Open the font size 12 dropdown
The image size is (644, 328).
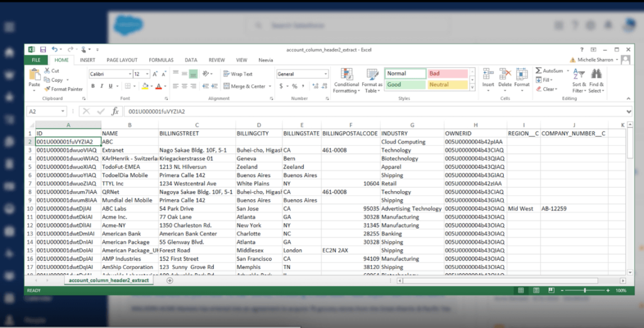click(x=148, y=74)
